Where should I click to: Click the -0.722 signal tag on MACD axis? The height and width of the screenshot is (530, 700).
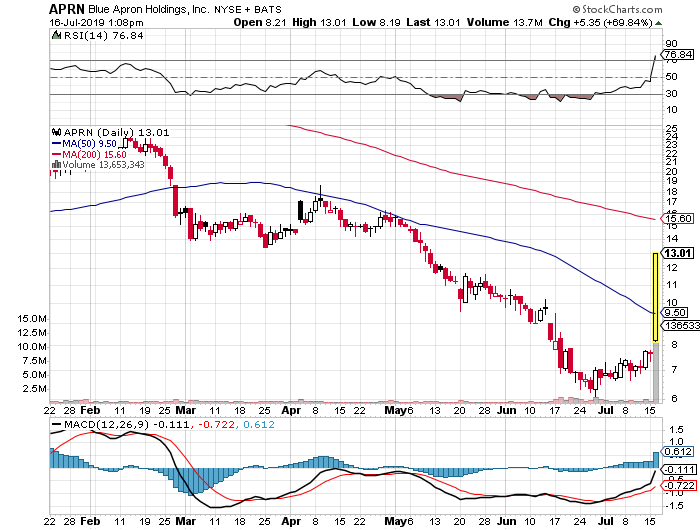[679, 485]
